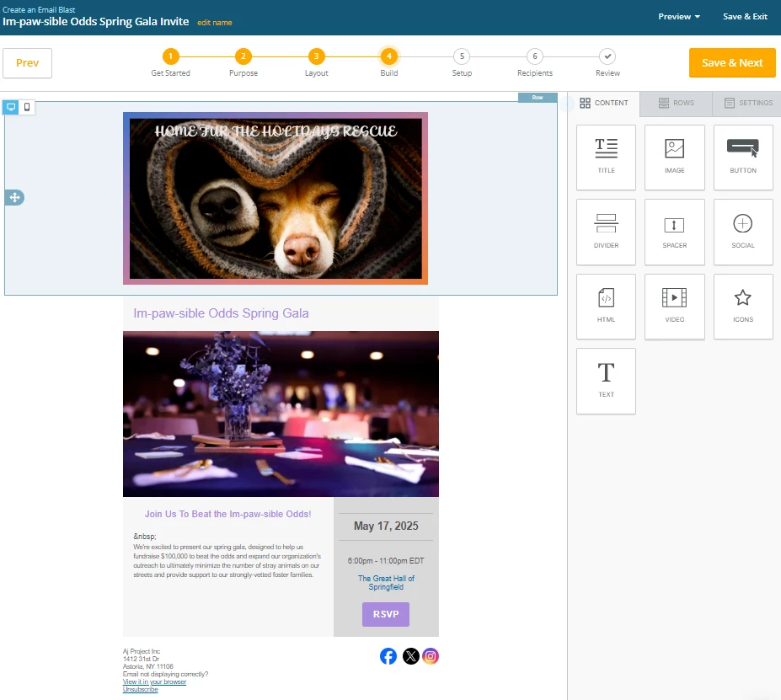The height and width of the screenshot is (700, 781).
Task: Add a Video element
Action: (674, 306)
